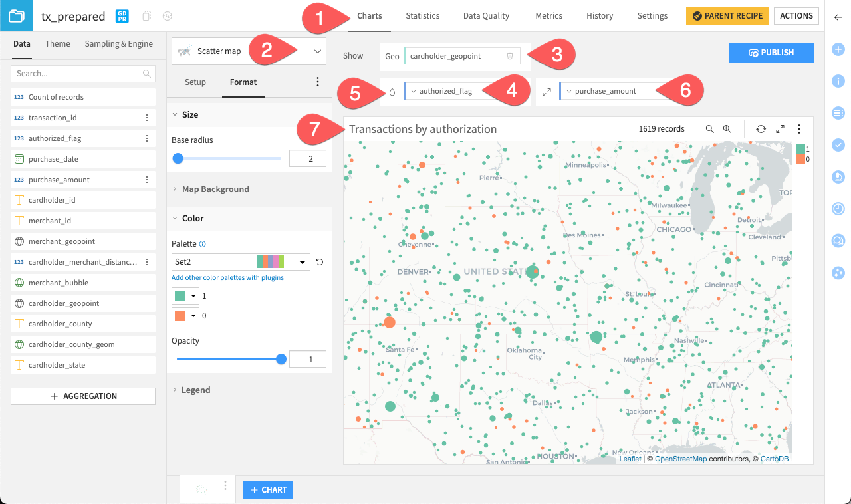Click the Base radius slider handle
The height and width of the screenshot is (504, 851).
[x=178, y=158]
